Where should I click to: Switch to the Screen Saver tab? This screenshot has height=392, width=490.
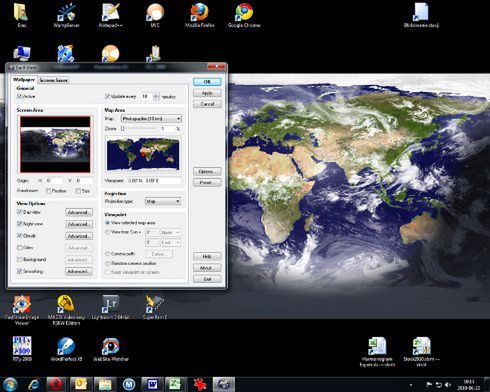(x=54, y=80)
